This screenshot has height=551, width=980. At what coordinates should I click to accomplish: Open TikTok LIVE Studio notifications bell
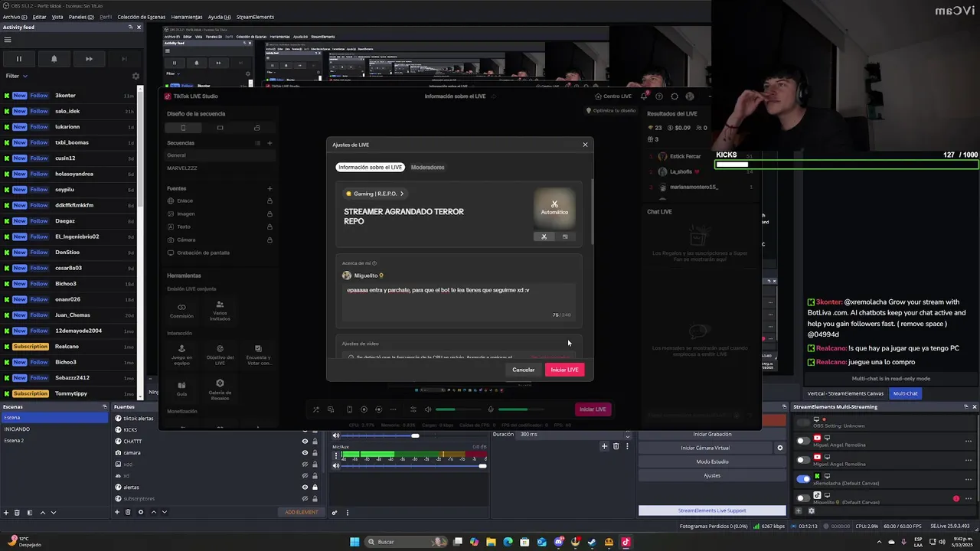coord(644,96)
